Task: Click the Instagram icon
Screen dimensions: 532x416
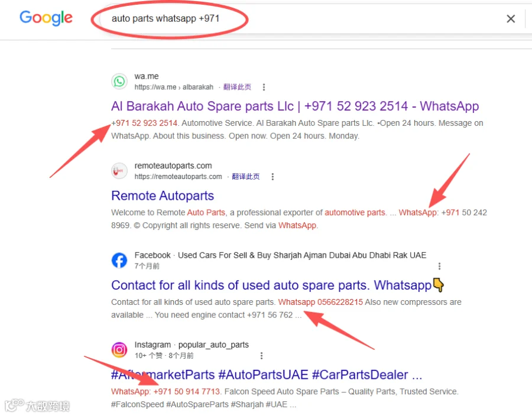Action: coord(119,350)
